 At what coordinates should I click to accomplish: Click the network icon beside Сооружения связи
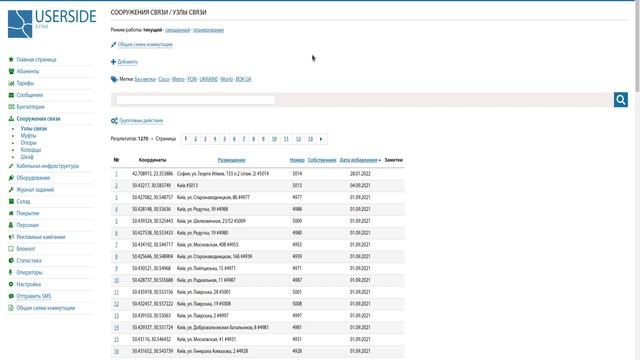click(x=11, y=119)
